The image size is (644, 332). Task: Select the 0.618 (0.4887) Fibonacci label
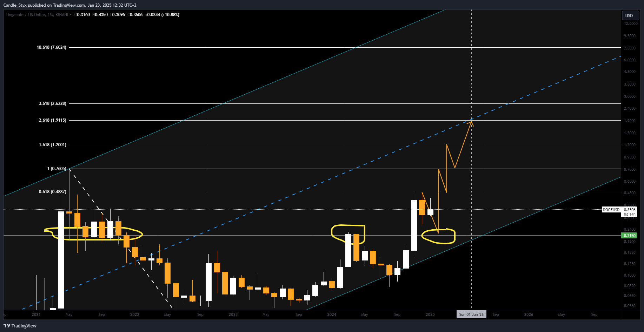(53, 192)
